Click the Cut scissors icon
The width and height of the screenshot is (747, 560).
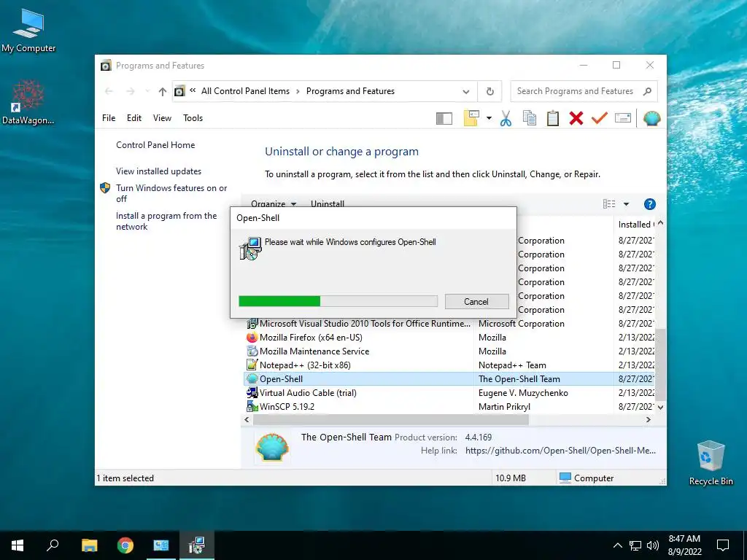point(506,118)
